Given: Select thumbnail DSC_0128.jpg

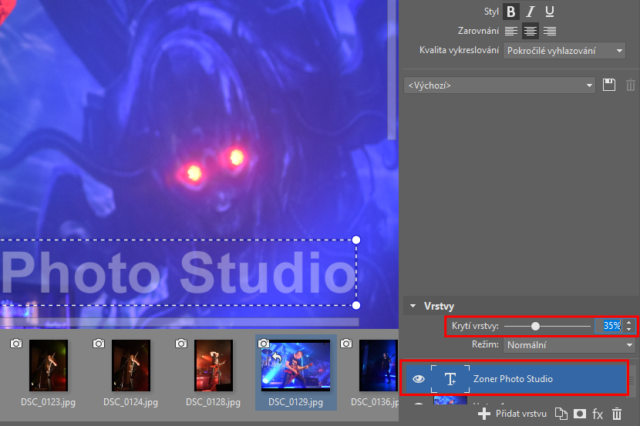Looking at the screenshot, I should pos(213,366).
